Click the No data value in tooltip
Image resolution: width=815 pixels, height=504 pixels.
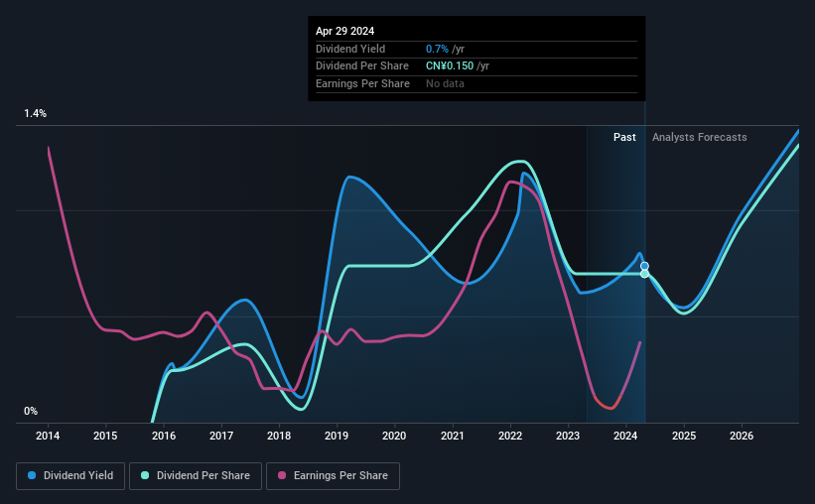[445, 83]
